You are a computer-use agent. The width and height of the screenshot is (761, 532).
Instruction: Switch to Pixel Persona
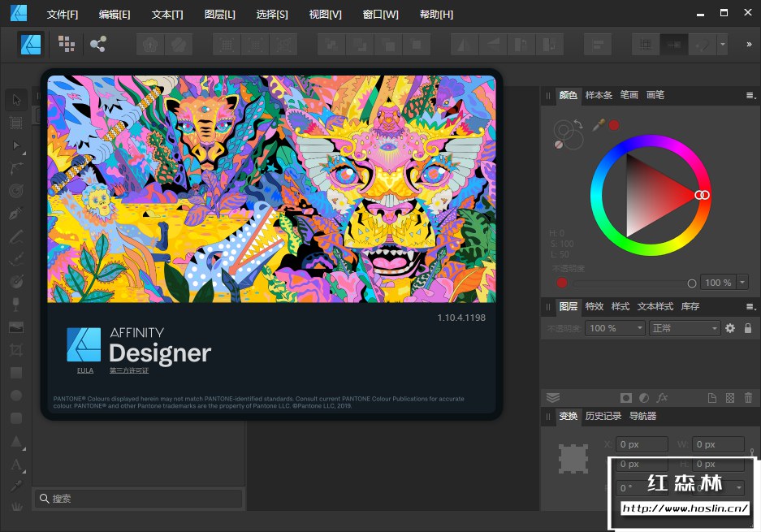[x=67, y=45]
